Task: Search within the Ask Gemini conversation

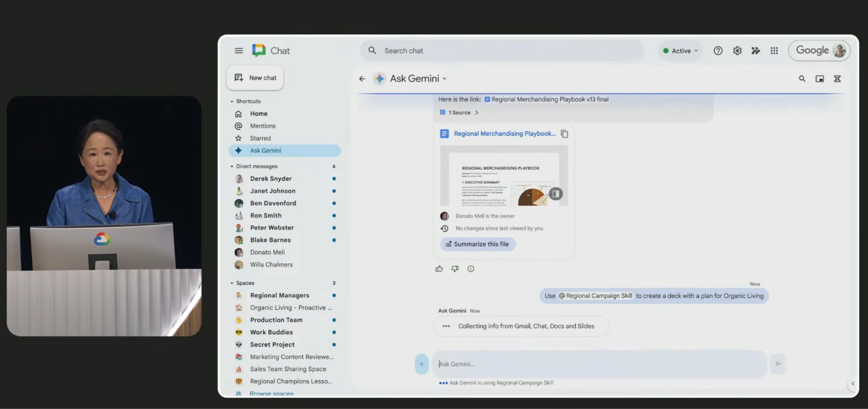Action: (802, 79)
